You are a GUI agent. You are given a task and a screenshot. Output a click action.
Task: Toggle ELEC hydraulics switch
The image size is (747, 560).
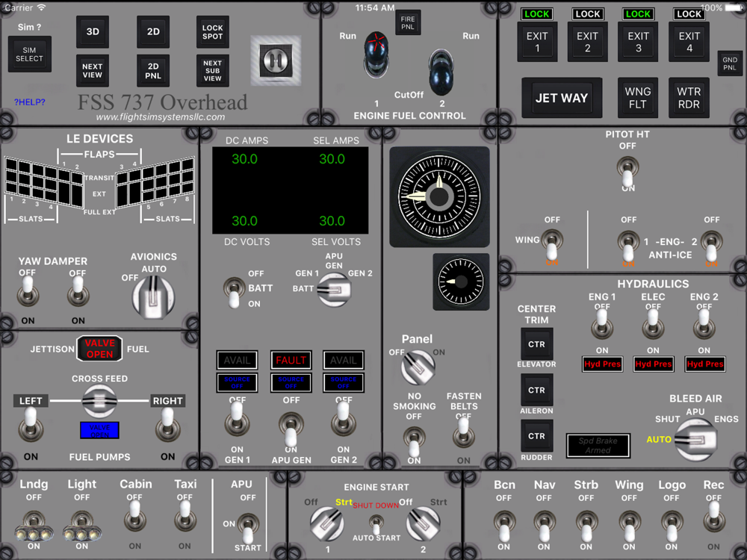[x=653, y=324]
